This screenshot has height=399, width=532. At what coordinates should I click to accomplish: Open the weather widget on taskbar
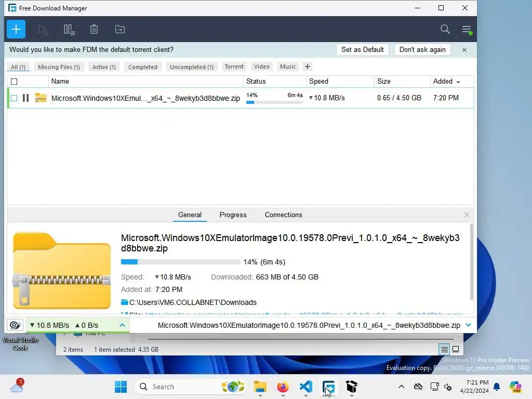click(17, 387)
